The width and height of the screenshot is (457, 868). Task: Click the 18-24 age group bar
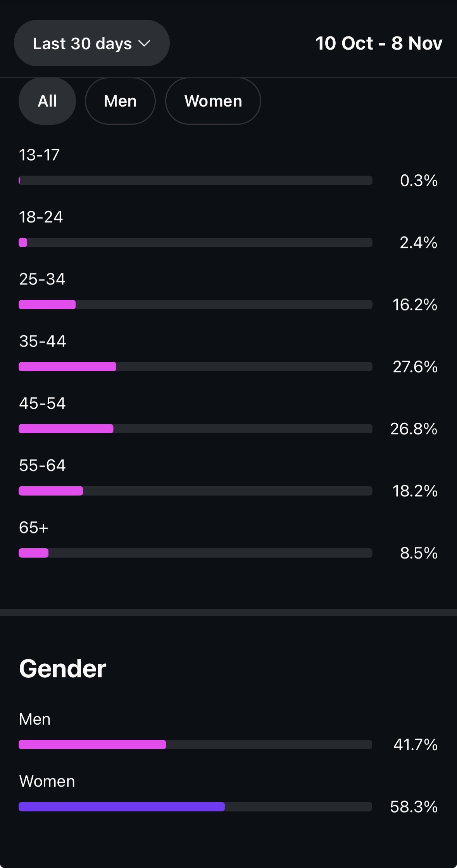(x=195, y=243)
